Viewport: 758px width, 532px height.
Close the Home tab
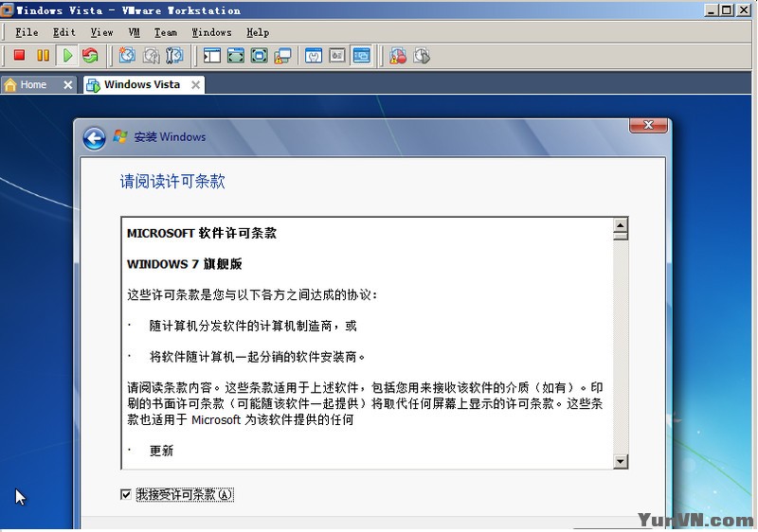pyautogui.click(x=68, y=85)
